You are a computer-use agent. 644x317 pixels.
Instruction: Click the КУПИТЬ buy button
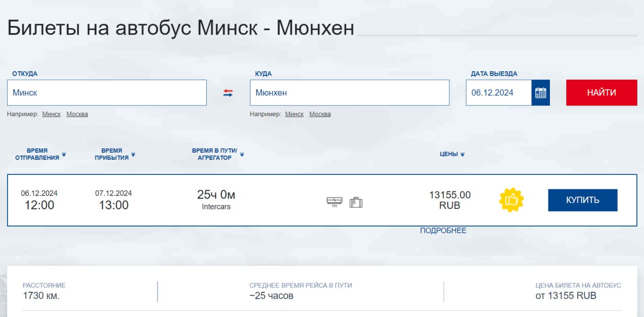coord(583,200)
